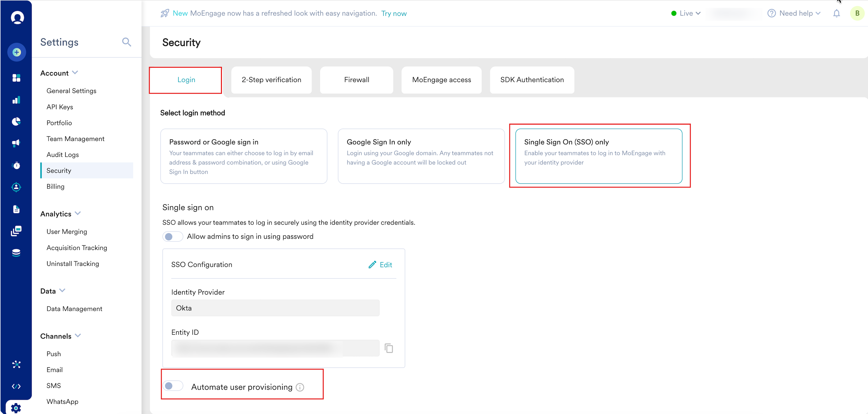Enable Automate user provisioning toggle

(x=172, y=386)
